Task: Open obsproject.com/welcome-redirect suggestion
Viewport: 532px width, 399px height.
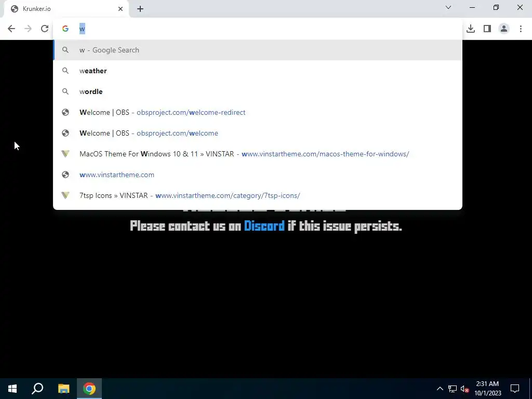Action: point(258,112)
